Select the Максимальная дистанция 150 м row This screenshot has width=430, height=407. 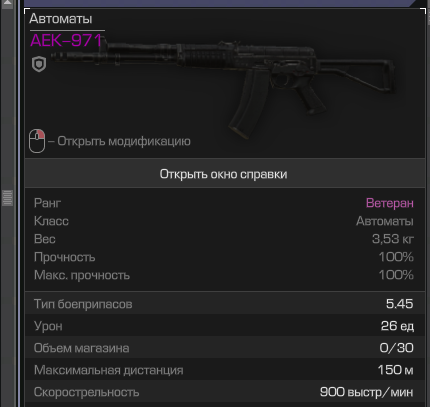tap(225, 370)
